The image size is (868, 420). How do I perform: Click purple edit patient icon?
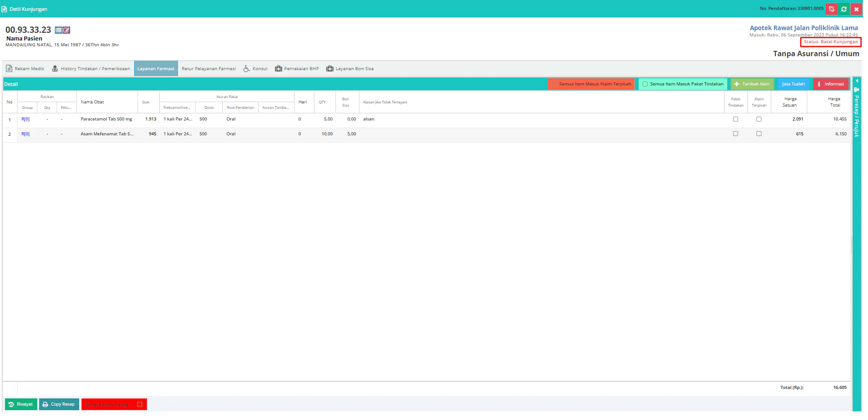67,30
